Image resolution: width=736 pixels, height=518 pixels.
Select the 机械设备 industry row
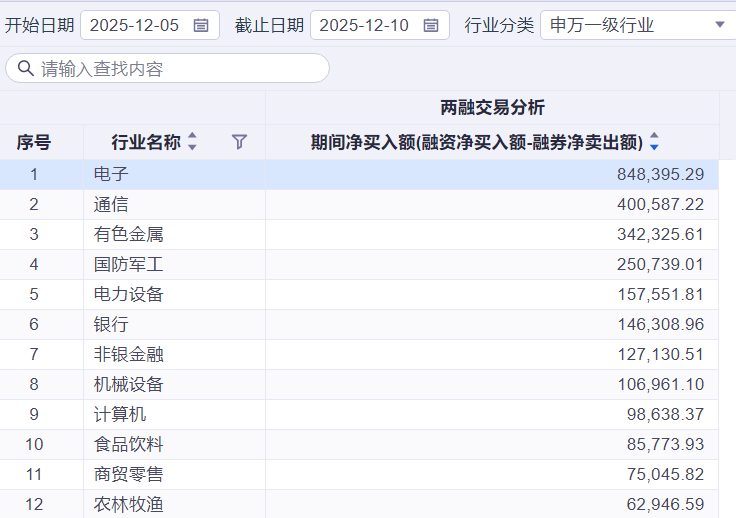(359, 385)
